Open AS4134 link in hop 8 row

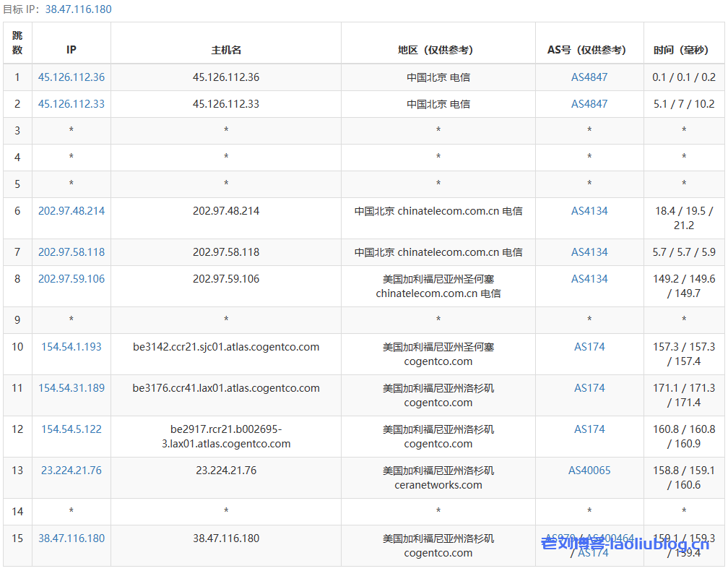click(x=589, y=279)
